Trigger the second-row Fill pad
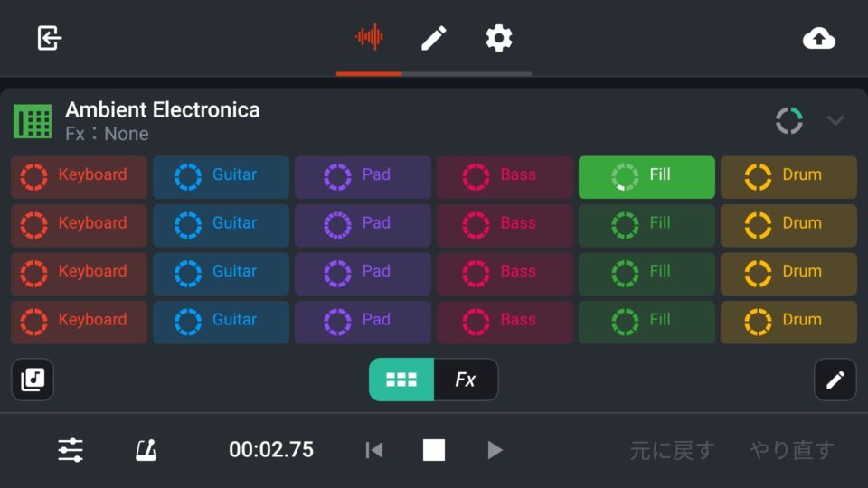Screen dimensions: 868x488 (x=646, y=225)
